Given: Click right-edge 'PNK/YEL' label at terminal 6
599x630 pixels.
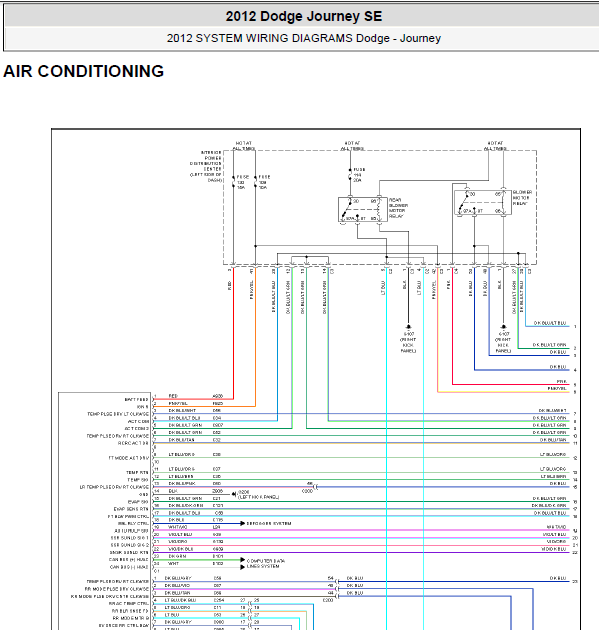Looking at the screenshot, I should tap(557, 389).
